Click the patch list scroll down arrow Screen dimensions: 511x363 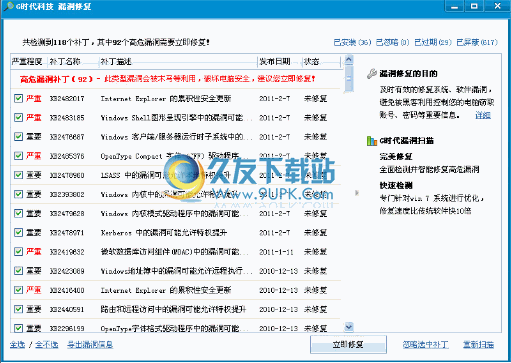tap(349, 327)
